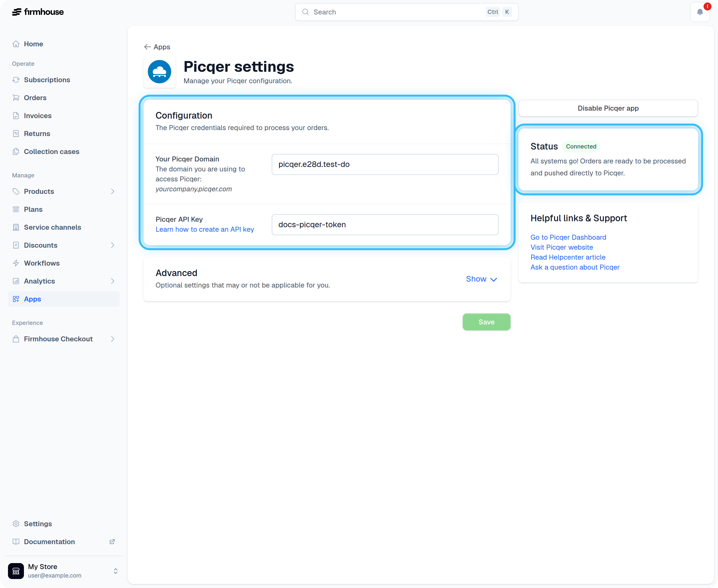This screenshot has width=718, height=588.
Task: Open Subscriptions page
Action: pyautogui.click(x=64, y=80)
